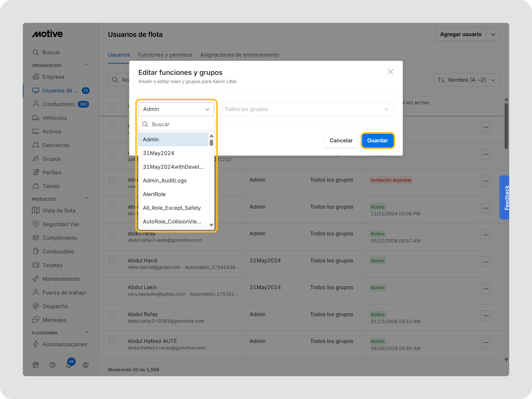
Task: Open the Nombre (A→Z) sort dropdown
Action: click(x=467, y=80)
